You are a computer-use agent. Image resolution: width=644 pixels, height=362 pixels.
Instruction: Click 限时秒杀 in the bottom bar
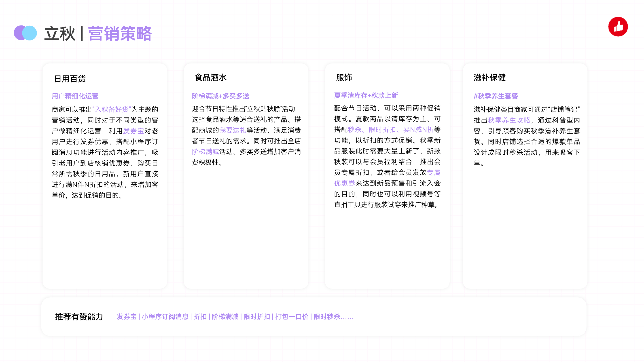[x=327, y=317]
